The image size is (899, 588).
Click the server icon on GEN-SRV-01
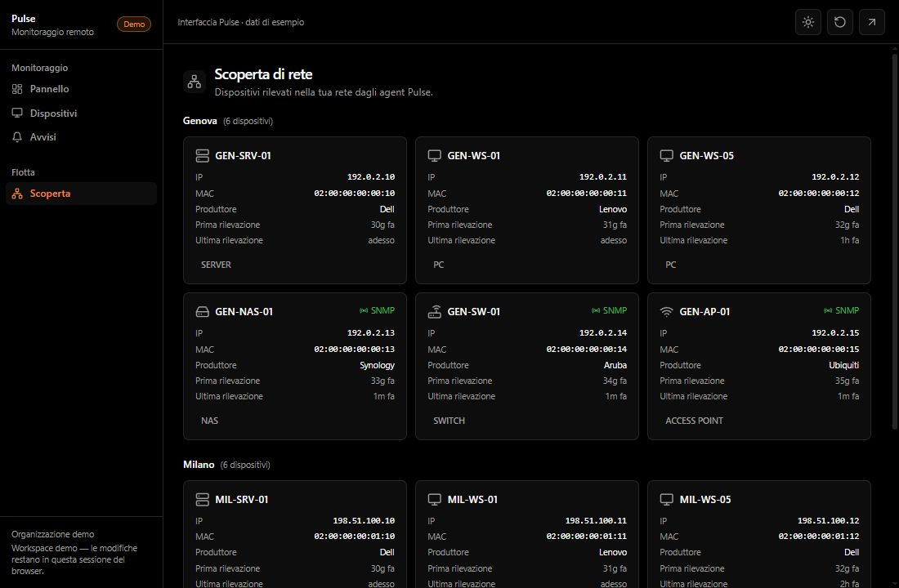(x=203, y=155)
